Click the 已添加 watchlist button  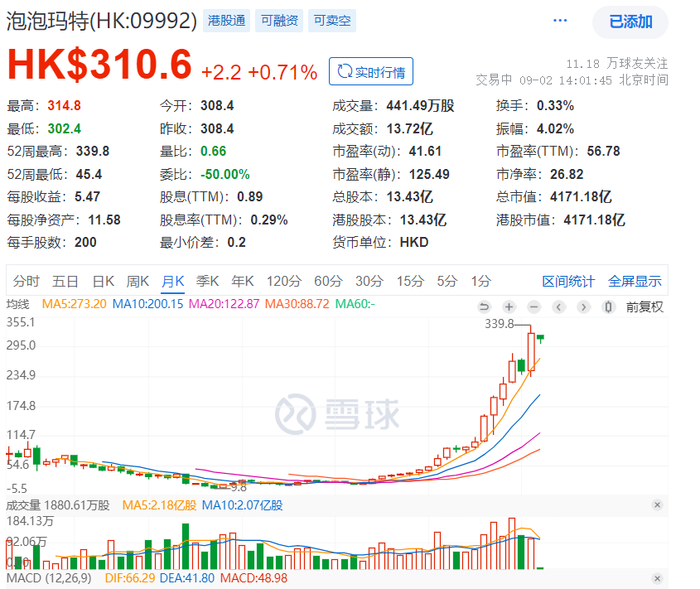click(x=630, y=22)
